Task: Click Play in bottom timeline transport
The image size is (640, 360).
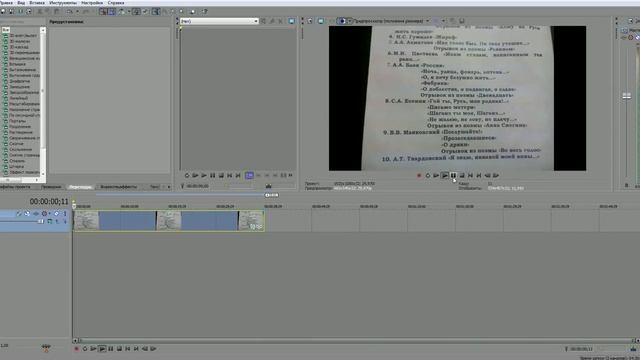Action: coord(102,349)
